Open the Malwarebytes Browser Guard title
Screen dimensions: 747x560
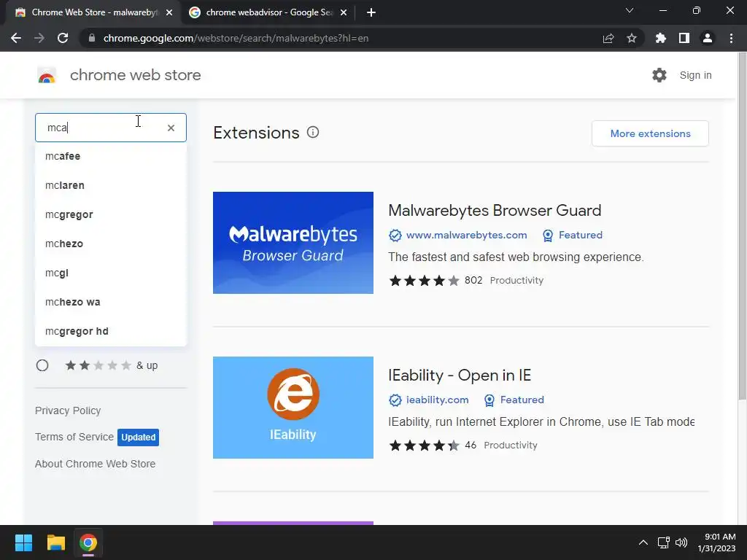pos(495,211)
